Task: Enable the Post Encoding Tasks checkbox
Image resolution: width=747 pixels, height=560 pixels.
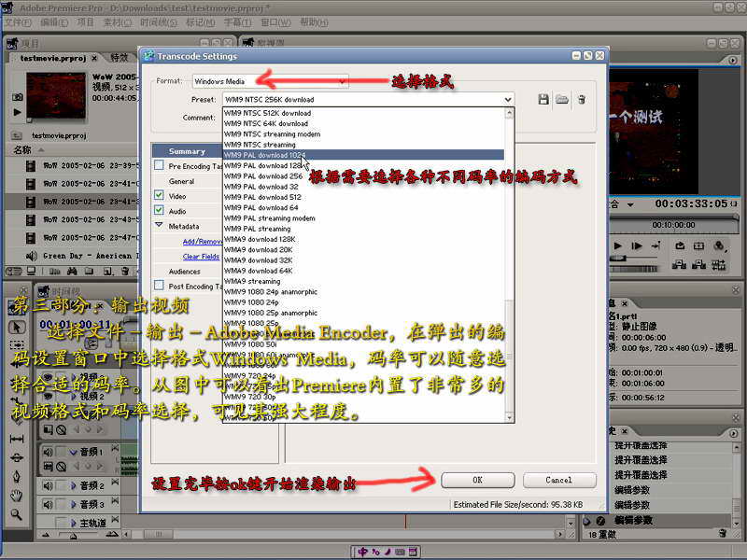Action: (159, 286)
